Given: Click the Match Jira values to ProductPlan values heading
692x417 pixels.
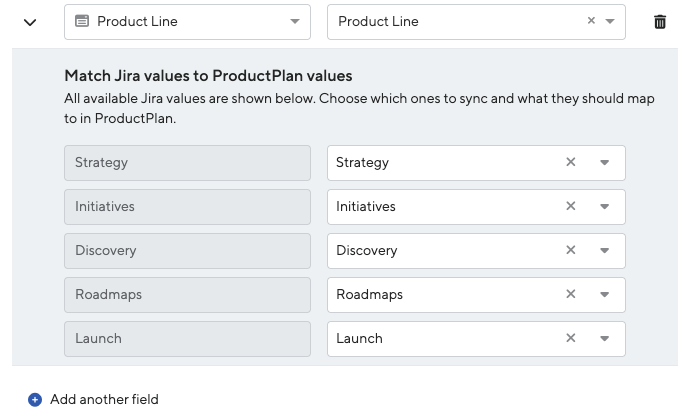Looking at the screenshot, I should [x=208, y=76].
